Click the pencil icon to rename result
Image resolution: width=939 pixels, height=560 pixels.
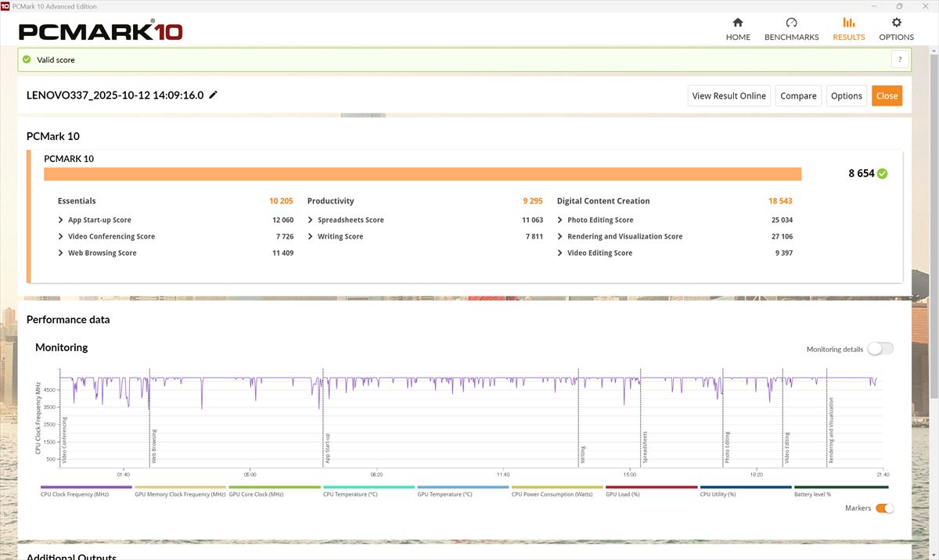(213, 95)
